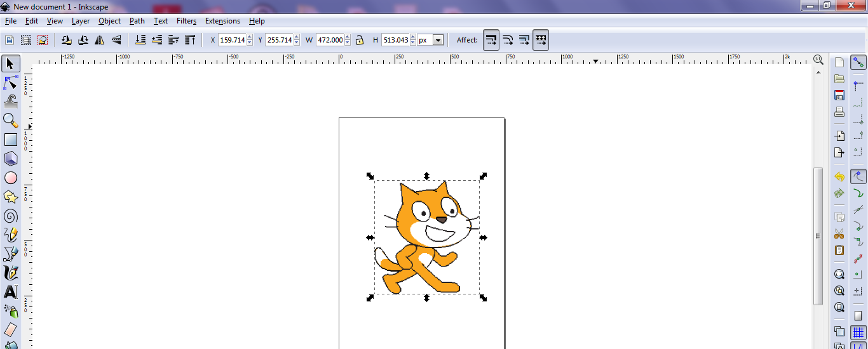This screenshot has height=349, width=868.
Task: Create new document from commands bar
Action: pyautogui.click(x=839, y=62)
